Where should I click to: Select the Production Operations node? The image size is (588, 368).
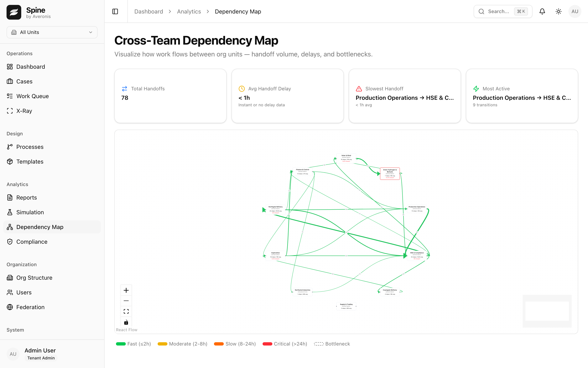coord(417,209)
